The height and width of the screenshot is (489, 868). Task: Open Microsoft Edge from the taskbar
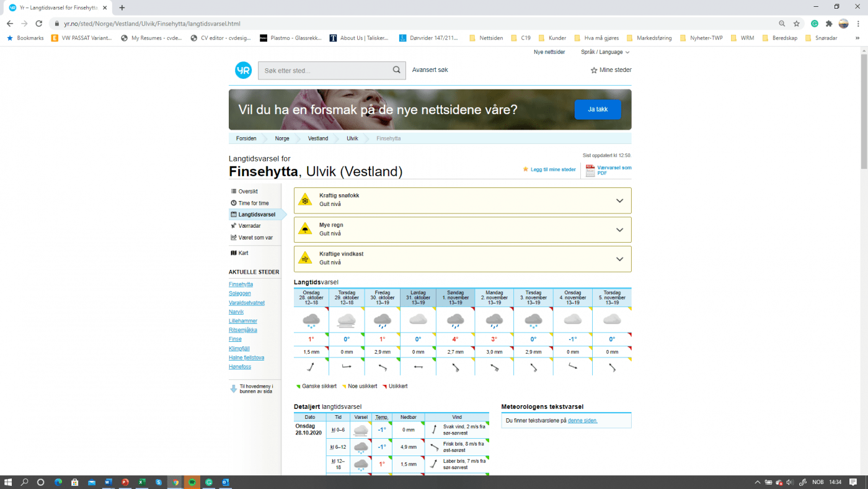(58, 482)
